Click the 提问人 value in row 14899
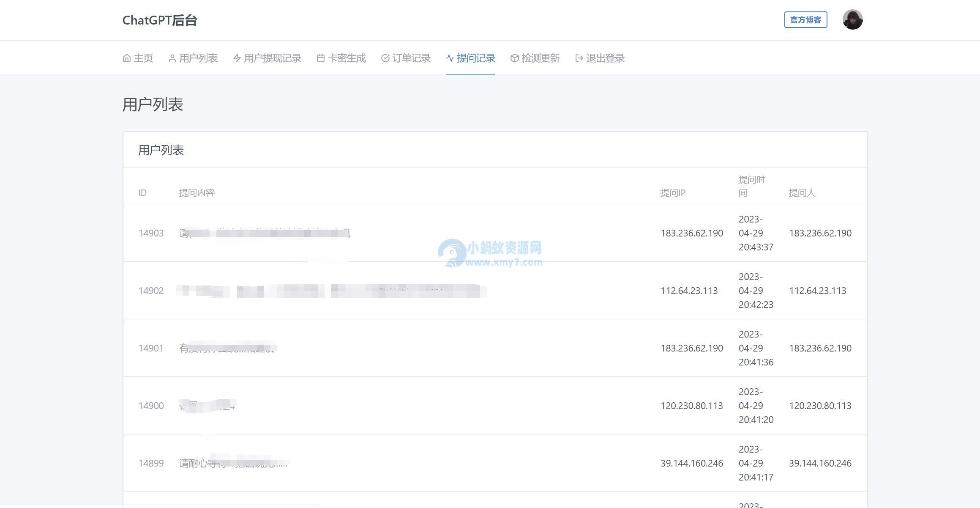The height and width of the screenshot is (508, 980). click(820, 463)
